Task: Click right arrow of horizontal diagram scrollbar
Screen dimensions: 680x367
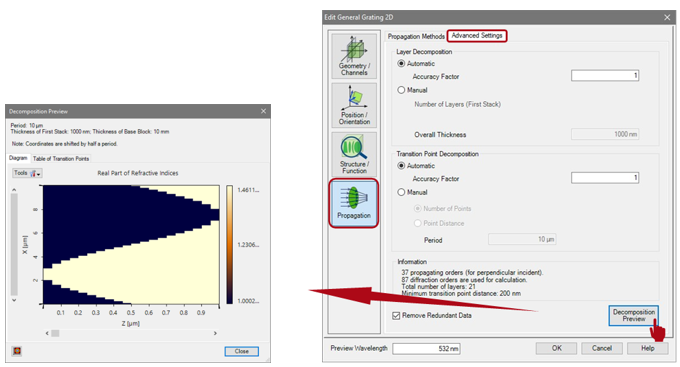Action: (215, 333)
